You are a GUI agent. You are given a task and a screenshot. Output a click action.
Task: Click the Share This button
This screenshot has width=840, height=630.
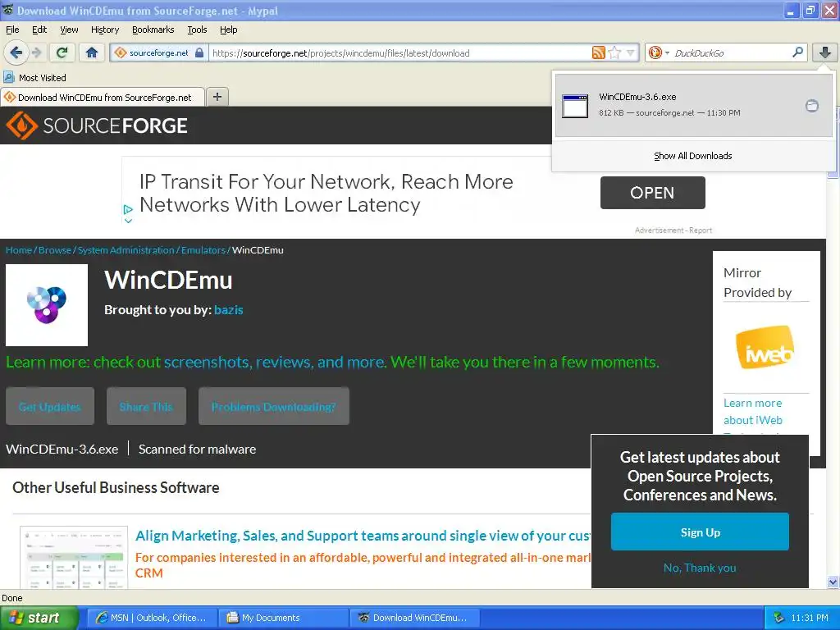146,406
